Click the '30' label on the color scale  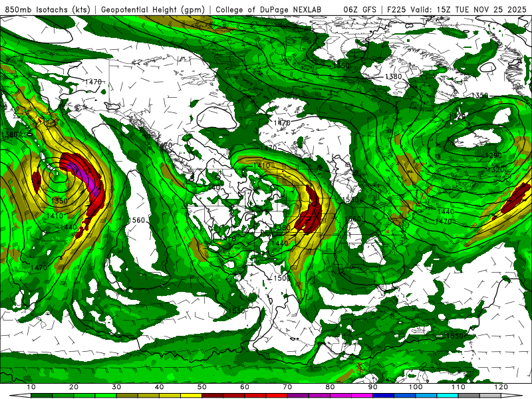pos(116,387)
